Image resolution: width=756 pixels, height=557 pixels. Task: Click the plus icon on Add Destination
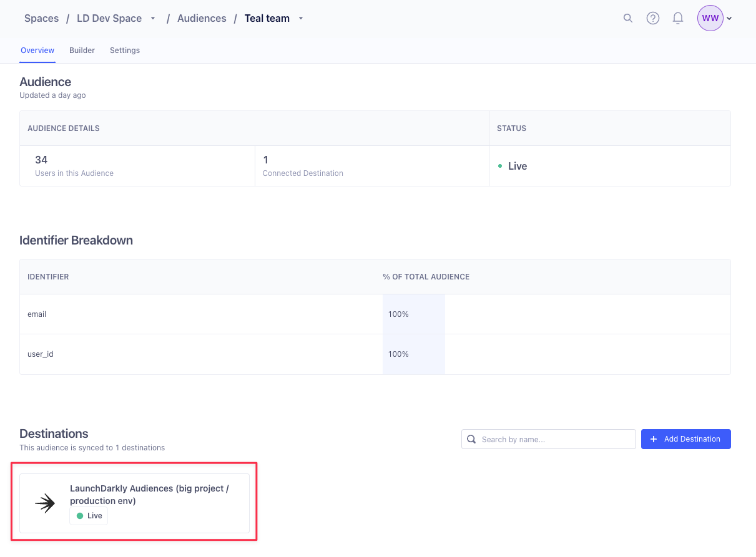point(653,439)
